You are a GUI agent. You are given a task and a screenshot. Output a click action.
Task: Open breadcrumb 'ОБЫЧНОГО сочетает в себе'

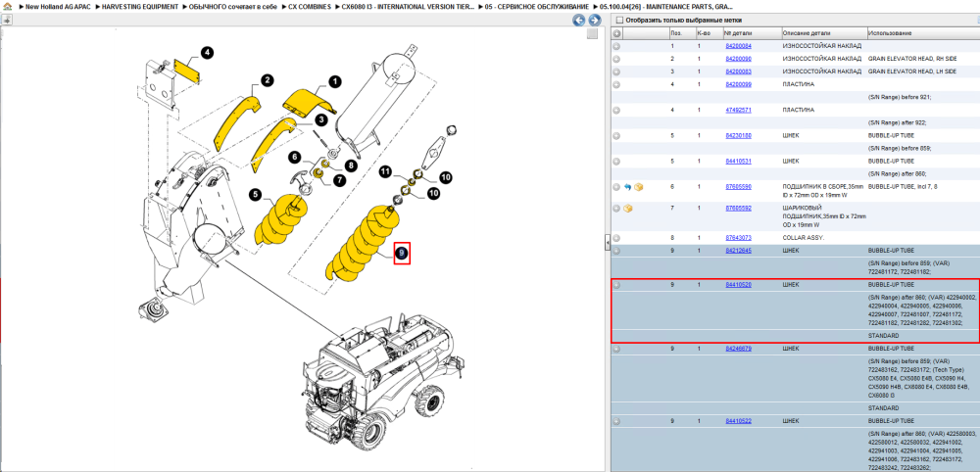pos(233,6)
